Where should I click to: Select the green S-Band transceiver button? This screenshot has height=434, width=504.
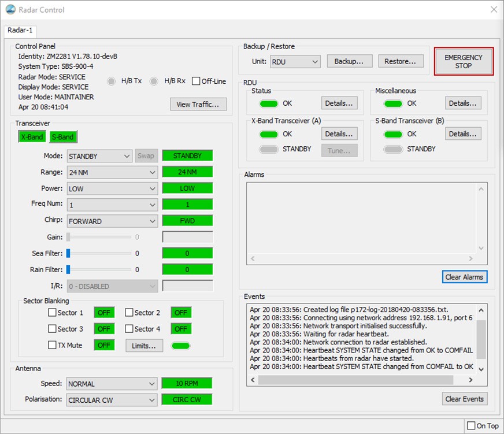tap(62, 137)
